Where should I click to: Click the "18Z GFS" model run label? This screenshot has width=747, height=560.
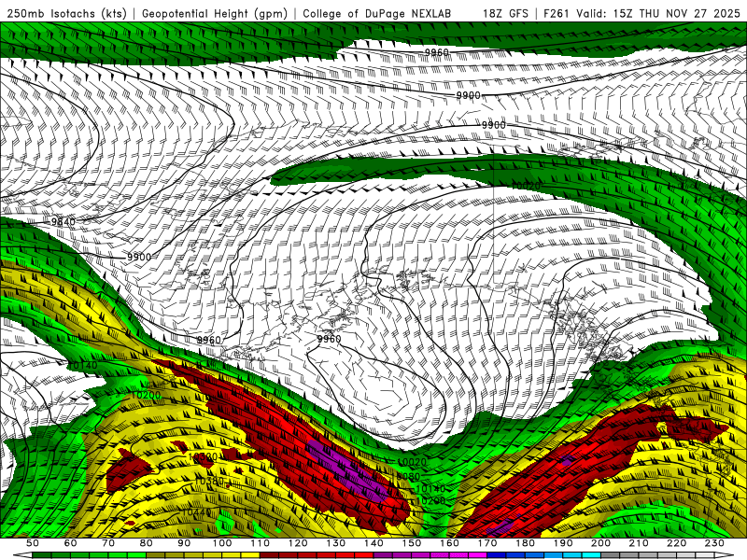(506, 13)
